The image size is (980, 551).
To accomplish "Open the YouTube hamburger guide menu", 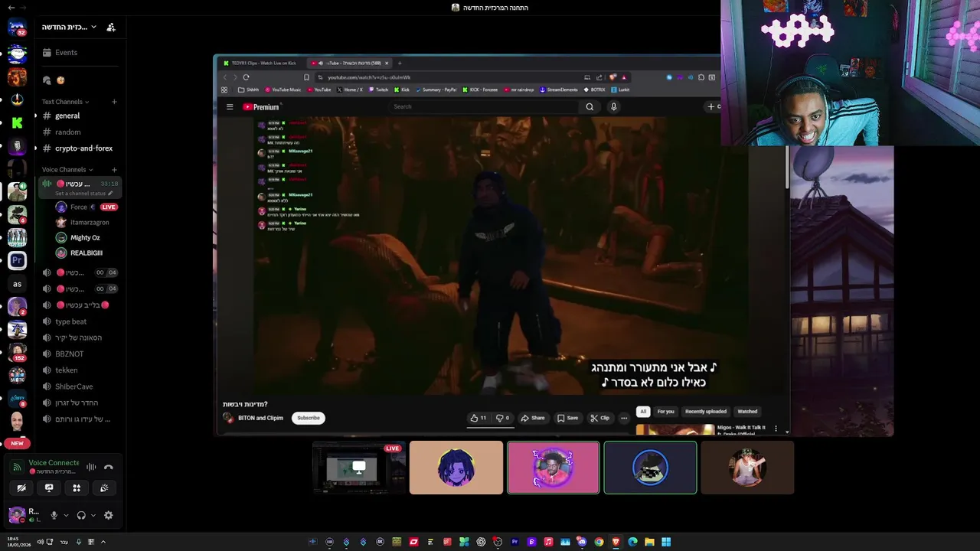I will (230, 107).
